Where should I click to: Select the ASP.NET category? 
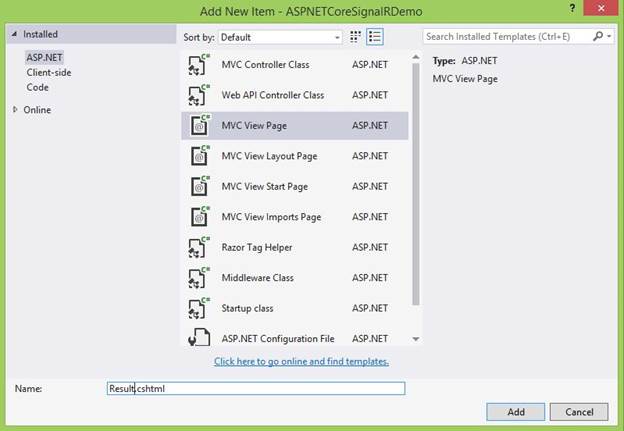click(44, 57)
